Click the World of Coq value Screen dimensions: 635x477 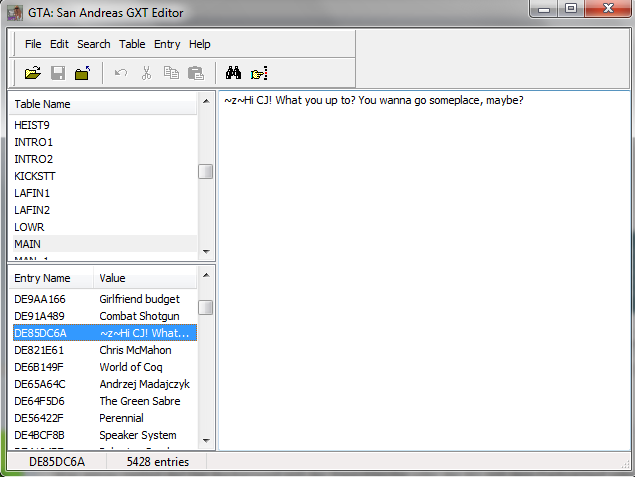(x=131, y=367)
